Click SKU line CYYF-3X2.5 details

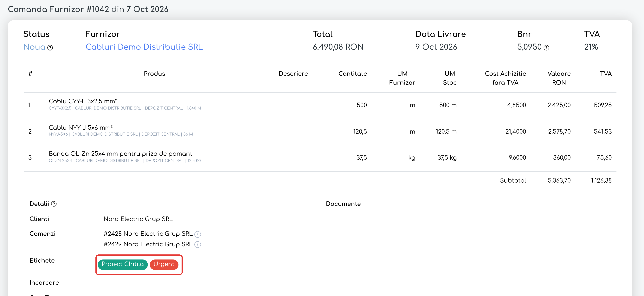[x=125, y=108]
